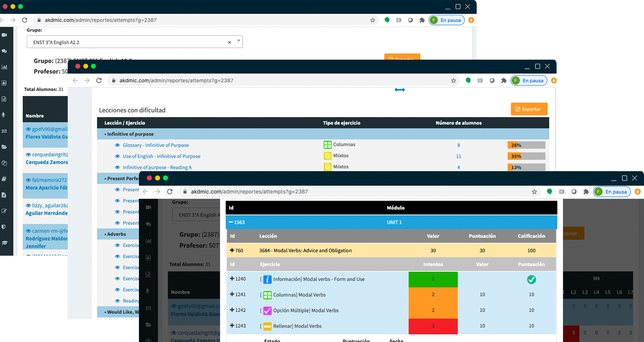Open Infinitive of purpose - Reading A link

pos(157,167)
